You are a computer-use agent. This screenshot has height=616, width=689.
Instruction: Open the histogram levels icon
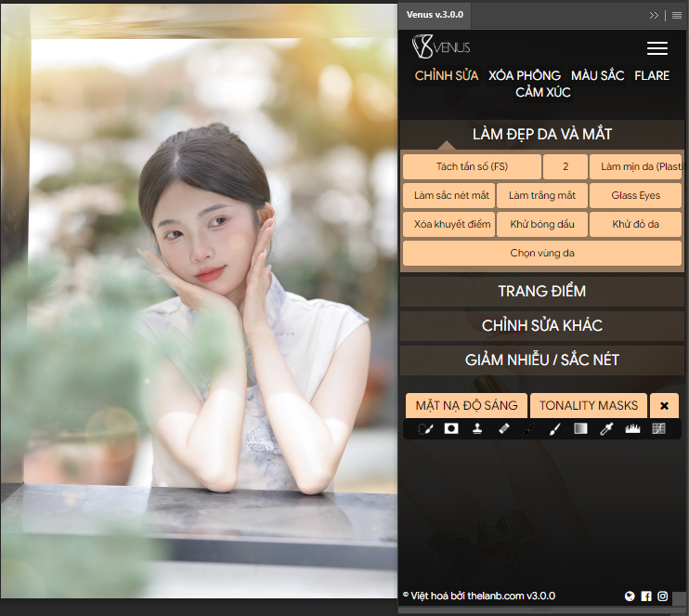tap(632, 429)
